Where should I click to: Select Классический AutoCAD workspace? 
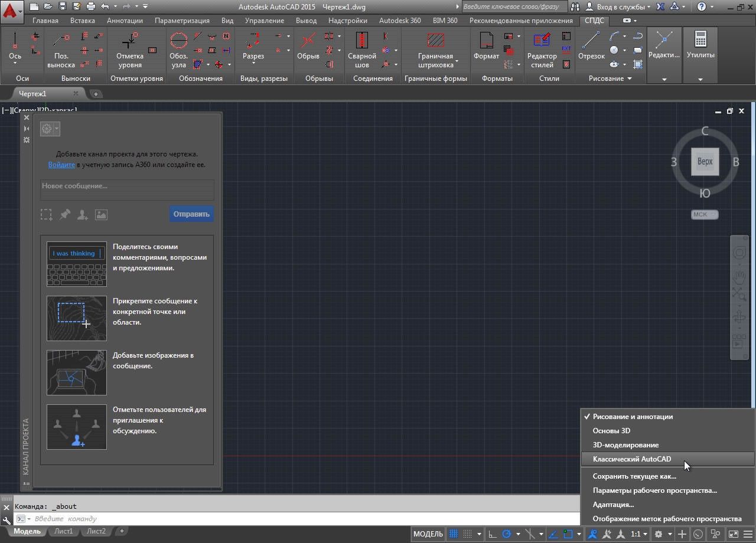[x=631, y=459]
